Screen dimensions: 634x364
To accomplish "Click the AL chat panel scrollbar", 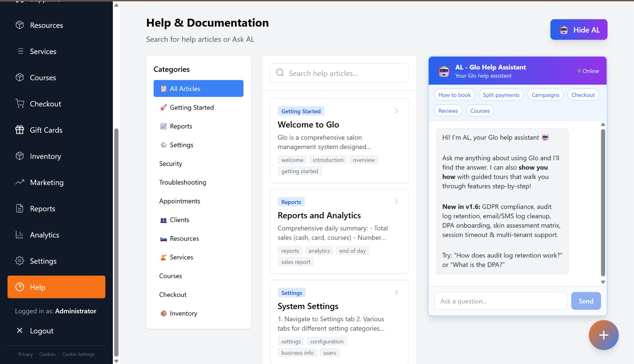I will point(603,203).
